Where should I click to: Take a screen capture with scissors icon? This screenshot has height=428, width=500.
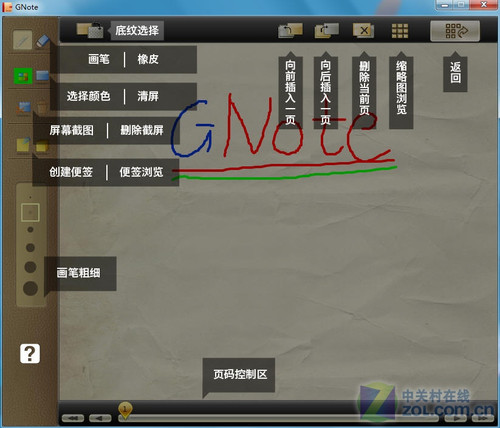click(x=23, y=109)
